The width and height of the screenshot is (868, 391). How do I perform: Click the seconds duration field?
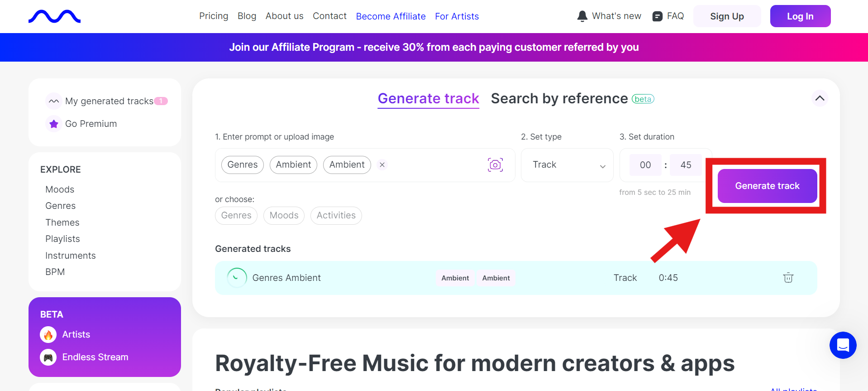pos(686,165)
